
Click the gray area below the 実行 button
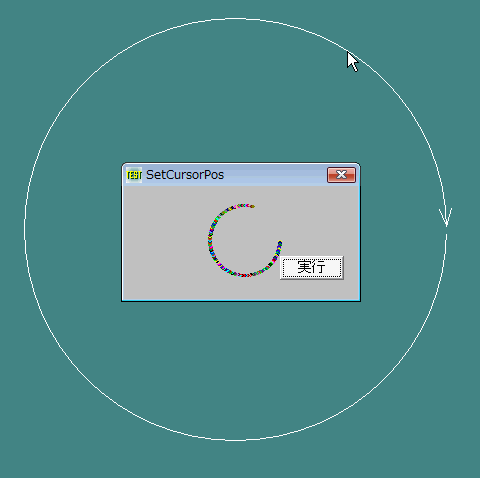tap(312, 289)
